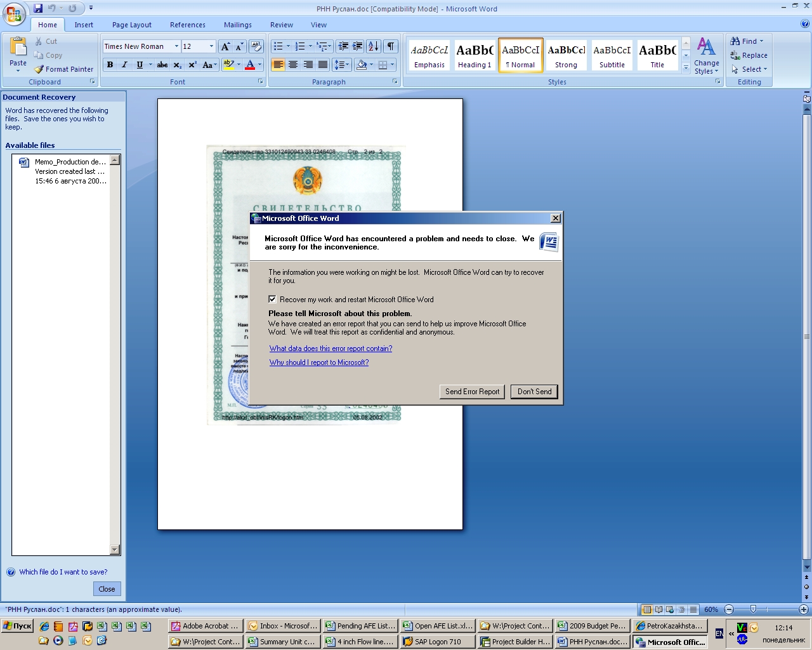Image resolution: width=812 pixels, height=650 pixels.
Task: Apply Superscript formatting
Action: [x=192, y=65]
